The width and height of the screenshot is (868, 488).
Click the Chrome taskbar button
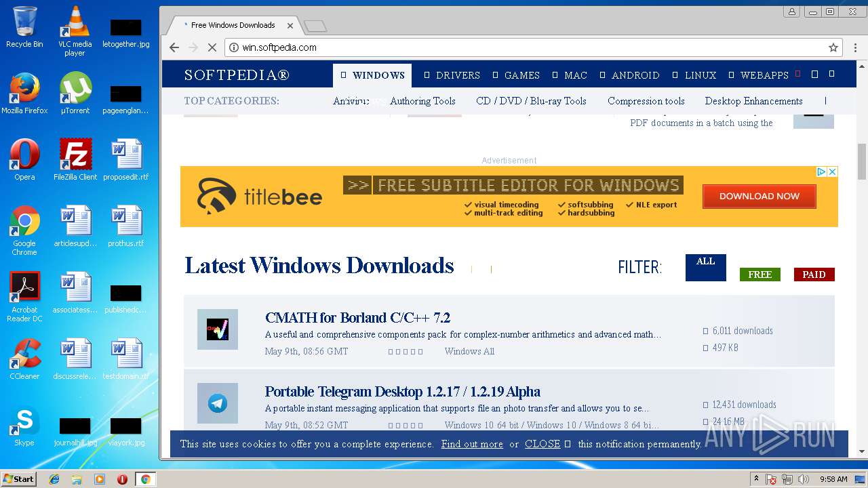(x=145, y=479)
